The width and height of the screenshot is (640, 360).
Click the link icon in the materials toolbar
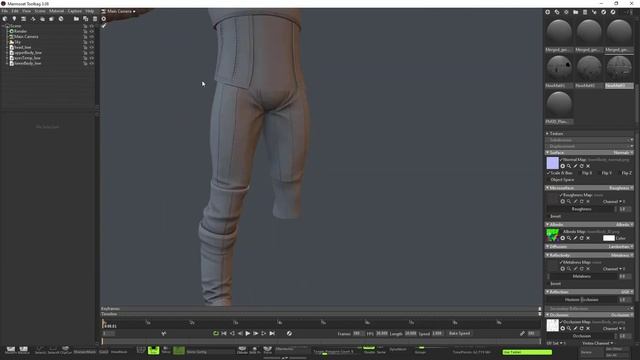tap(557, 12)
